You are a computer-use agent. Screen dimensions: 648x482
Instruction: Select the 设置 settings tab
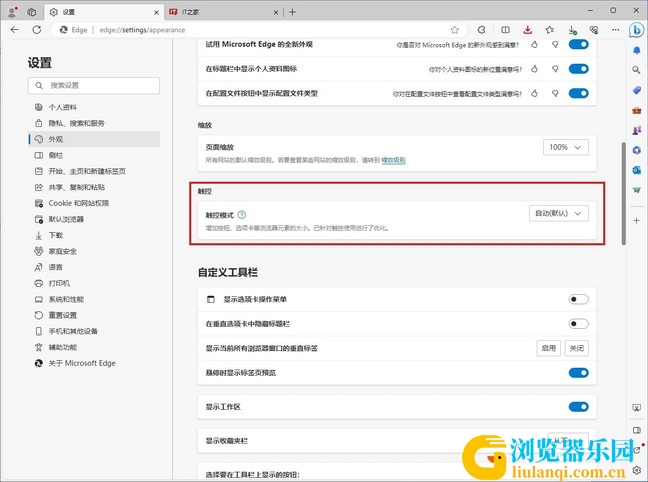tap(103, 12)
